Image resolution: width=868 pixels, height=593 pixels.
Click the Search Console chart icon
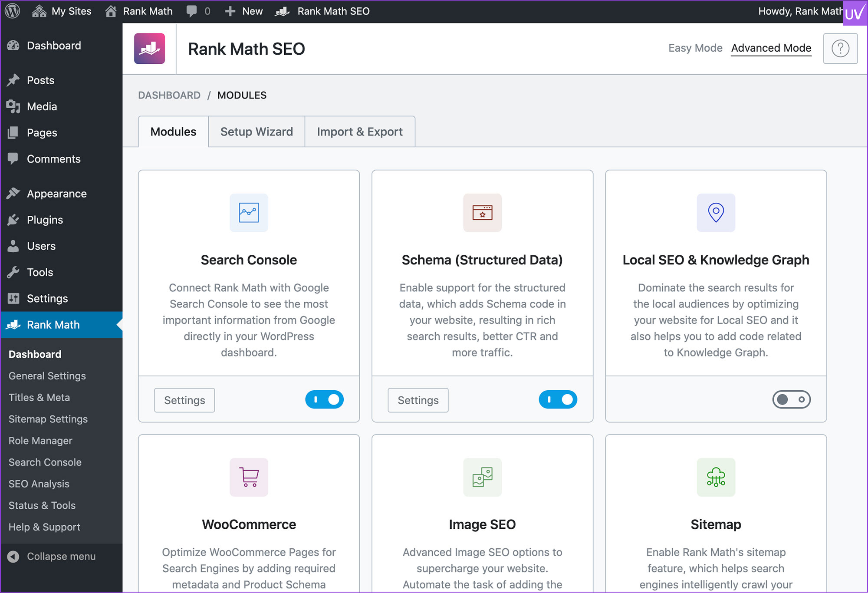click(249, 213)
